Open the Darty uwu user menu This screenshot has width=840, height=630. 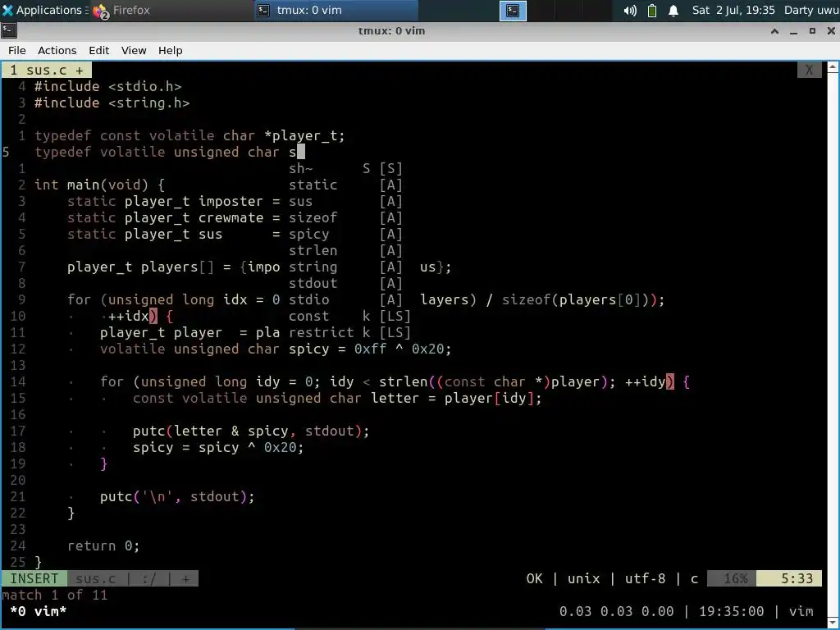(x=811, y=10)
